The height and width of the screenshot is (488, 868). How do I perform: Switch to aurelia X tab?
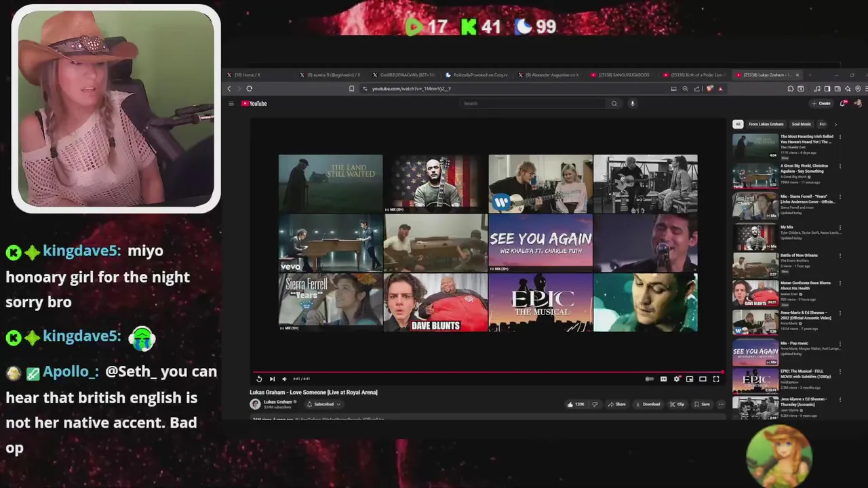330,75
